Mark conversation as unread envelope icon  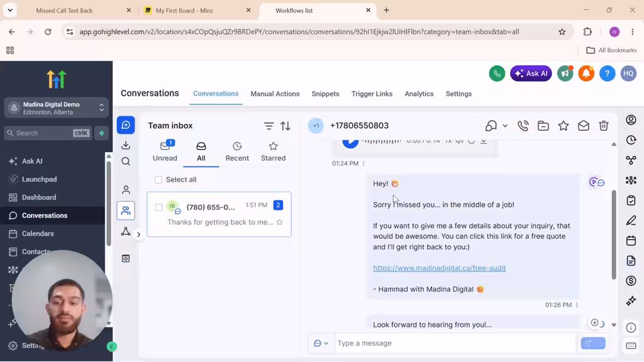pos(583,126)
